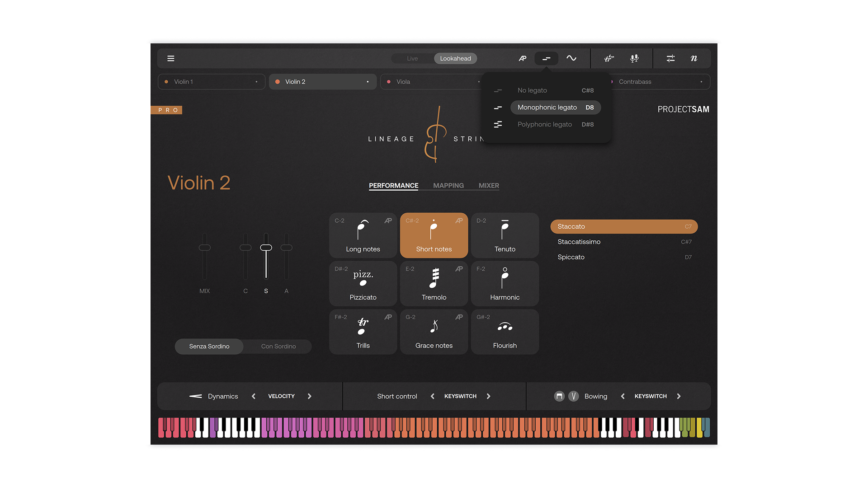The height and width of the screenshot is (488, 868).
Task: Click the divisi notation icon in toolbar
Action: pos(609,58)
